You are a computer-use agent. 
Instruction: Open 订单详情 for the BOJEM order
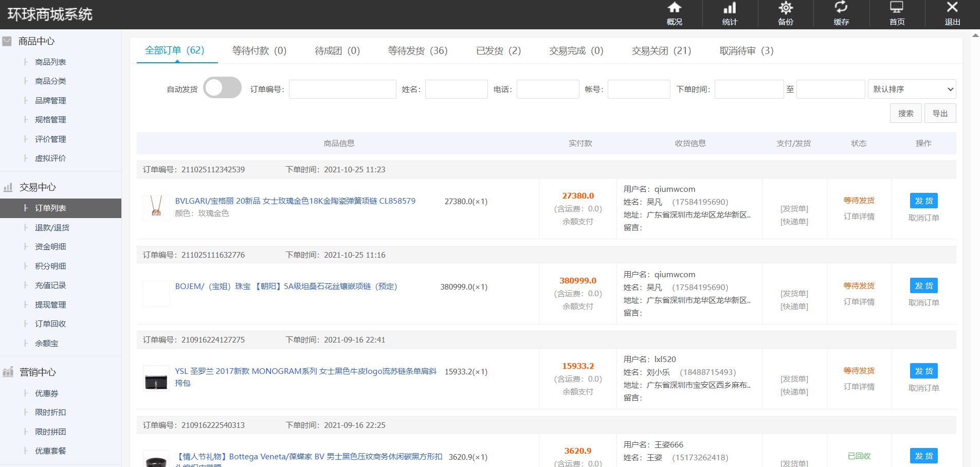point(859,302)
